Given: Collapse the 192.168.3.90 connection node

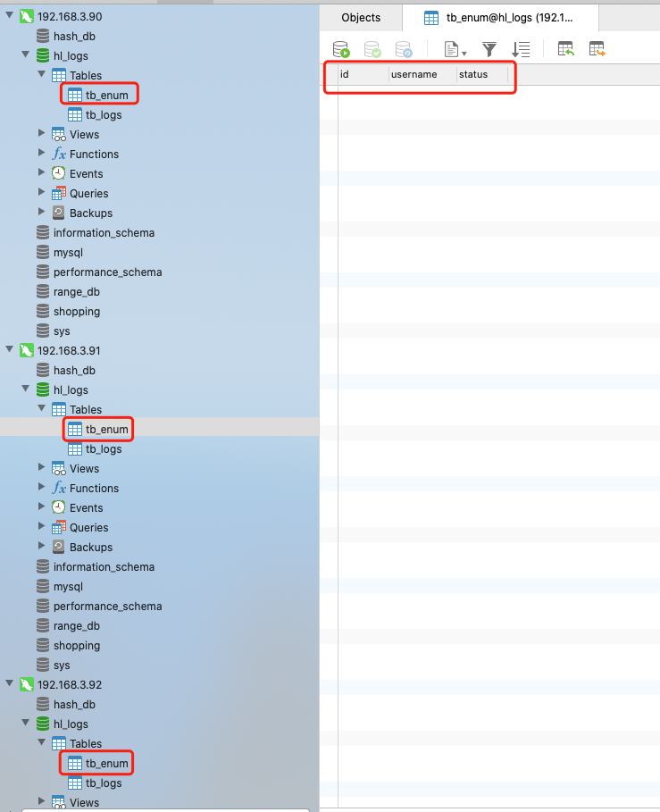Looking at the screenshot, I should click(x=10, y=16).
